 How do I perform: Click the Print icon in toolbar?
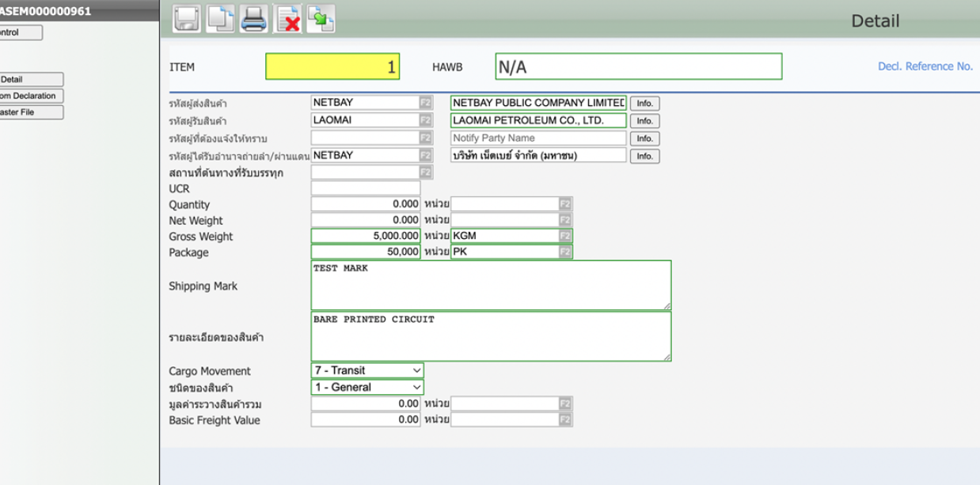[254, 19]
